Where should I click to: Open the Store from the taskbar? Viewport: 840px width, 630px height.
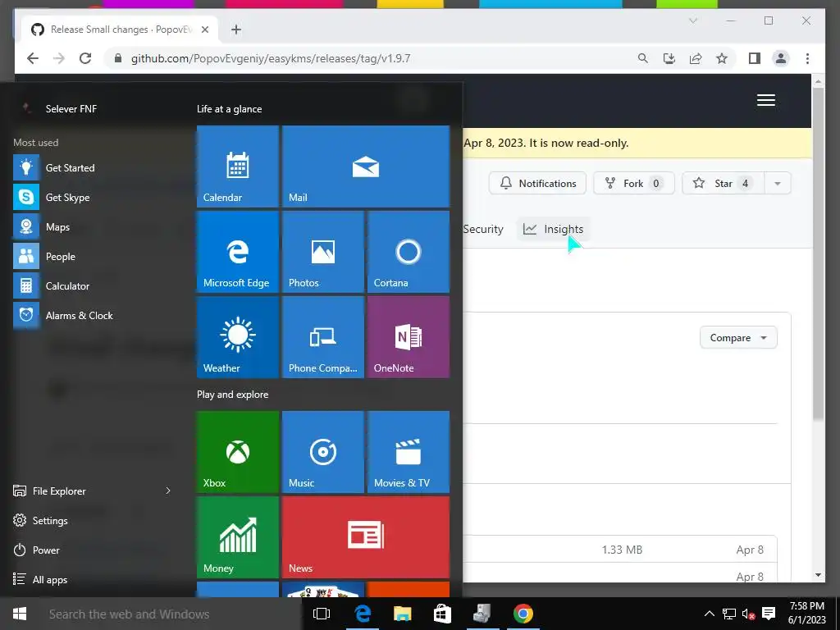[442, 614]
